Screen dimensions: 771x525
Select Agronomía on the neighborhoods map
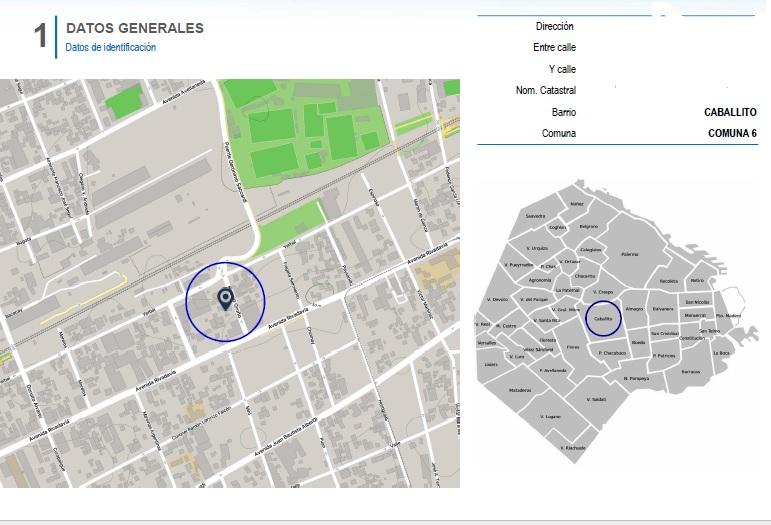540,280
